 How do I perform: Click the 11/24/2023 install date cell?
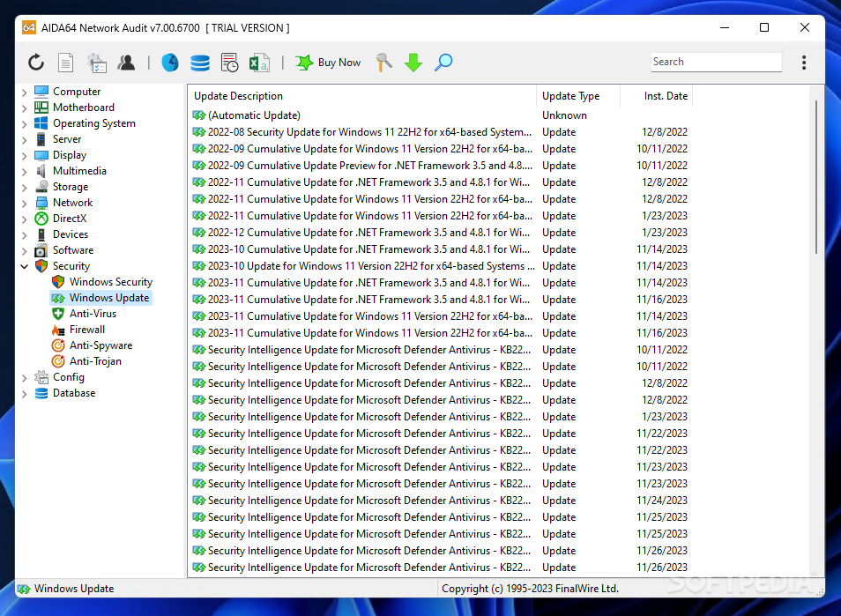(x=662, y=501)
